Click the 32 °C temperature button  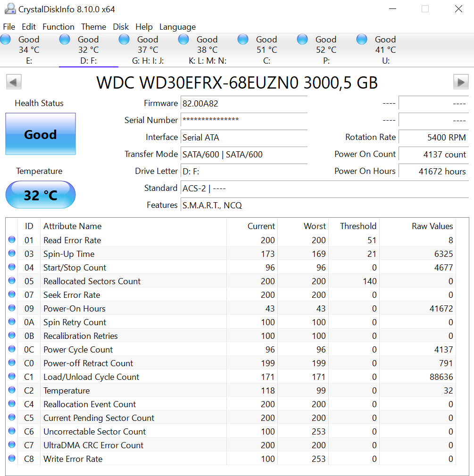point(41,195)
